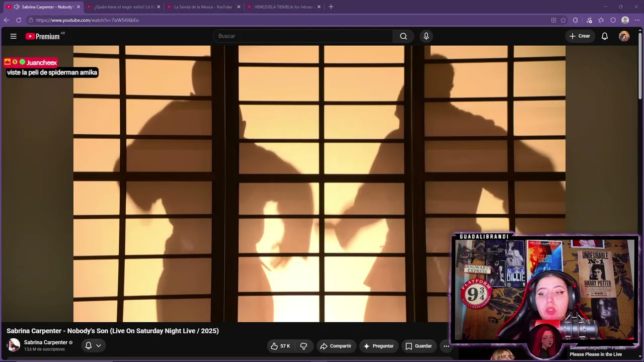Open browser settings and more menu
This screenshot has height=362, width=644.
click(x=637, y=20)
